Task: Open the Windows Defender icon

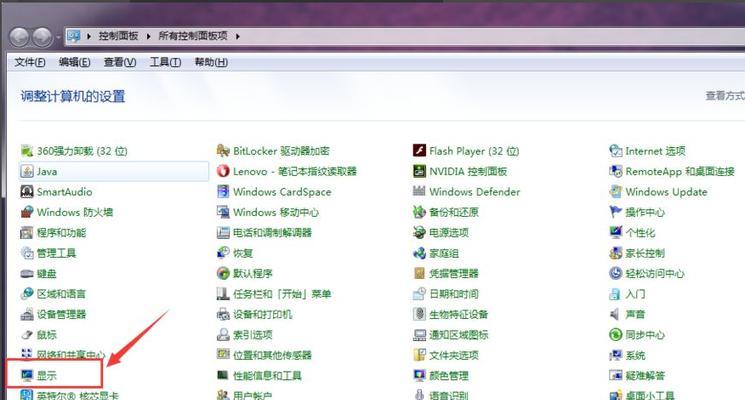Action: tap(420, 192)
